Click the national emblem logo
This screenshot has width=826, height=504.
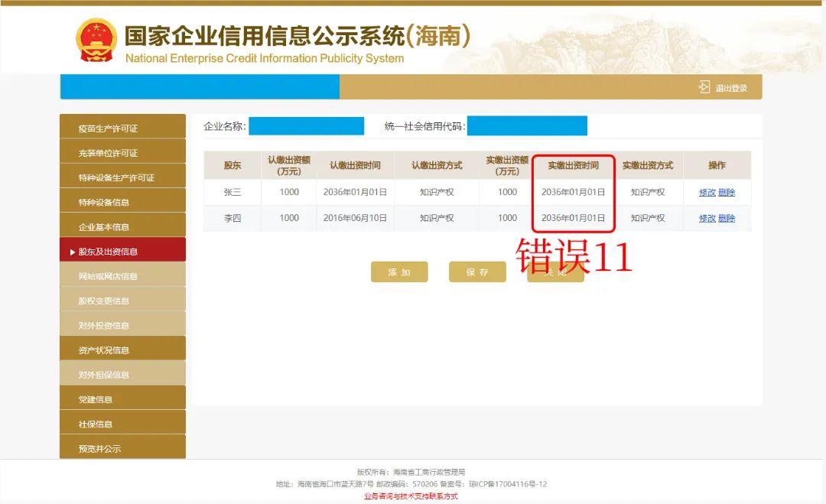(96, 41)
